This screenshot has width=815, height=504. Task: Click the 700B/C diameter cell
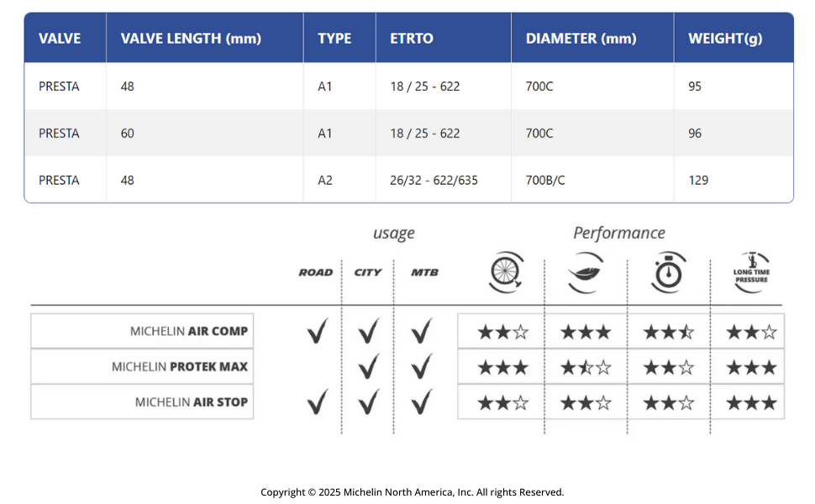tap(545, 181)
